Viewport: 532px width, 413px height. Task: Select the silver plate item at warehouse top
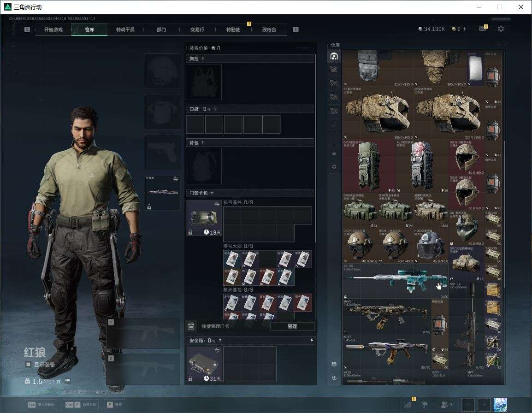475,69
